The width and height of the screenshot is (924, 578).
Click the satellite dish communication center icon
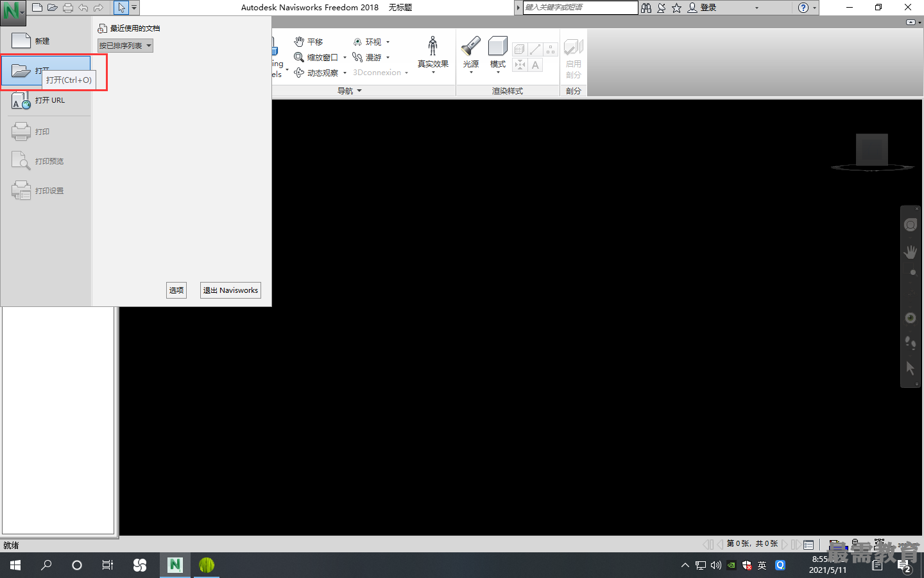click(662, 8)
